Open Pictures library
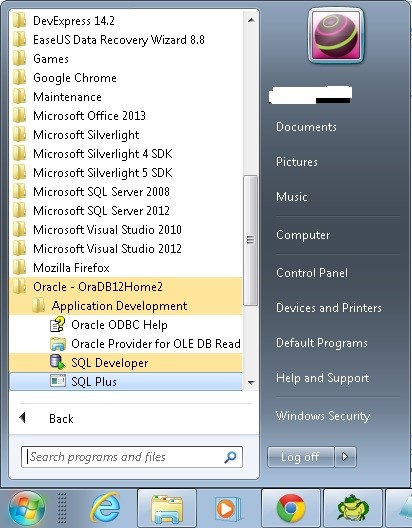 (297, 162)
